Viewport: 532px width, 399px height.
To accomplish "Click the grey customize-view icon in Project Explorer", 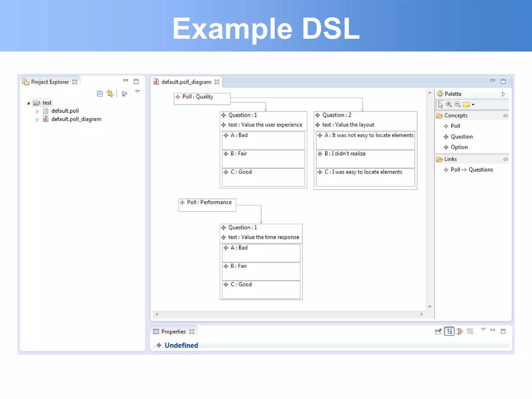I will [124, 94].
